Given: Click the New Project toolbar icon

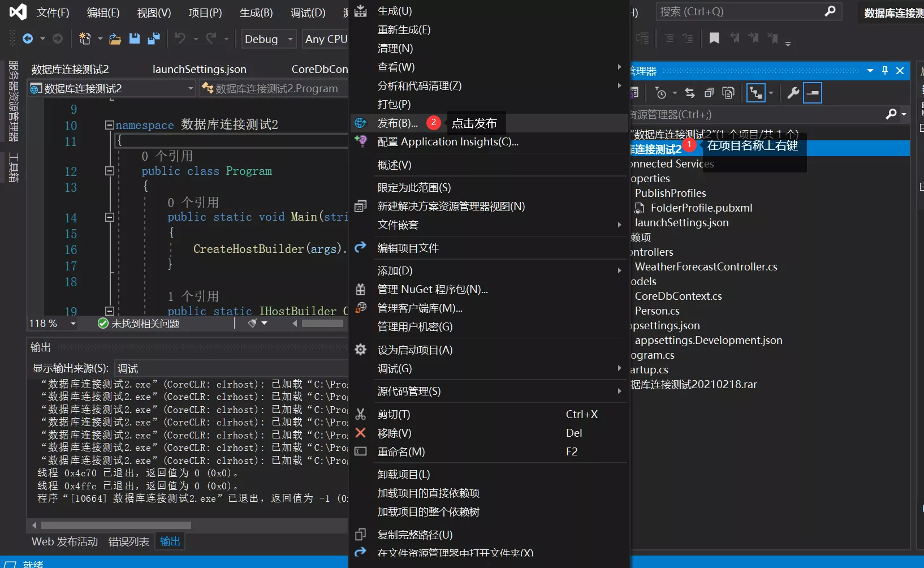Looking at the screenshot, I should (x=85, y=38).
